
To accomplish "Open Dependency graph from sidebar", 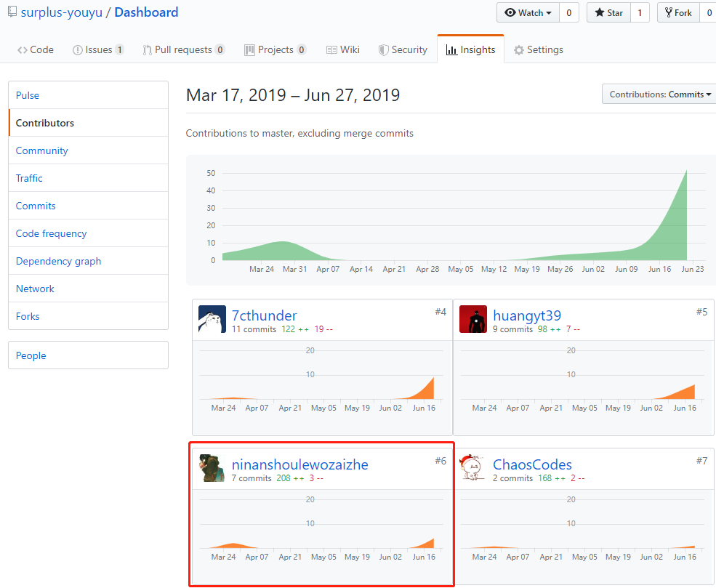I will [x=58, y=261].
